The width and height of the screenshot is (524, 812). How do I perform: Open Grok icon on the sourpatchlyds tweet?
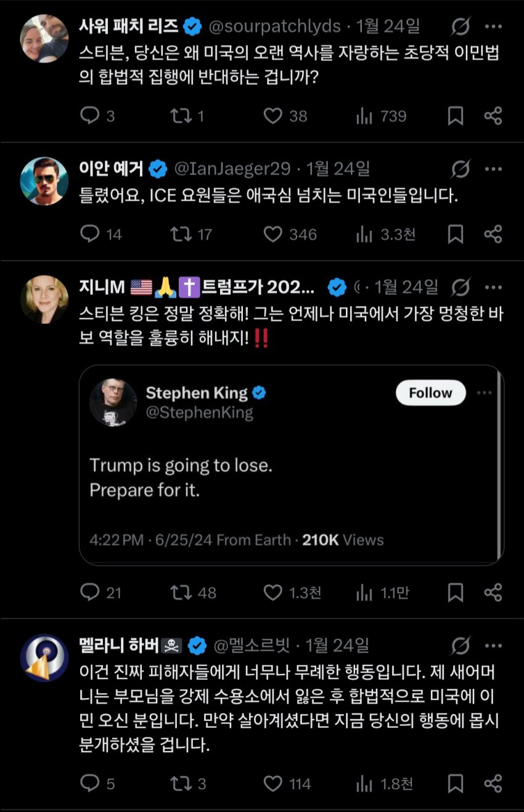461,27
